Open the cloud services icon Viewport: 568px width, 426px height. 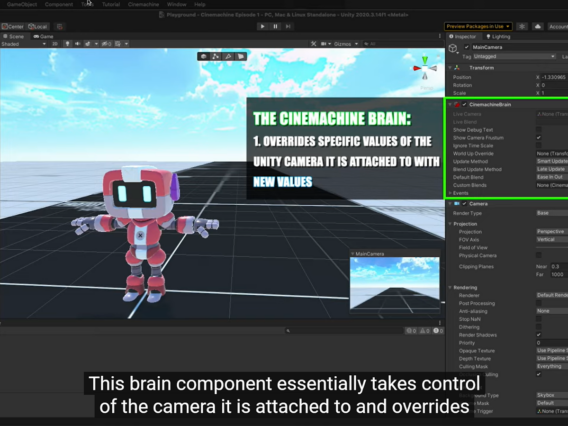coord(538,26)
